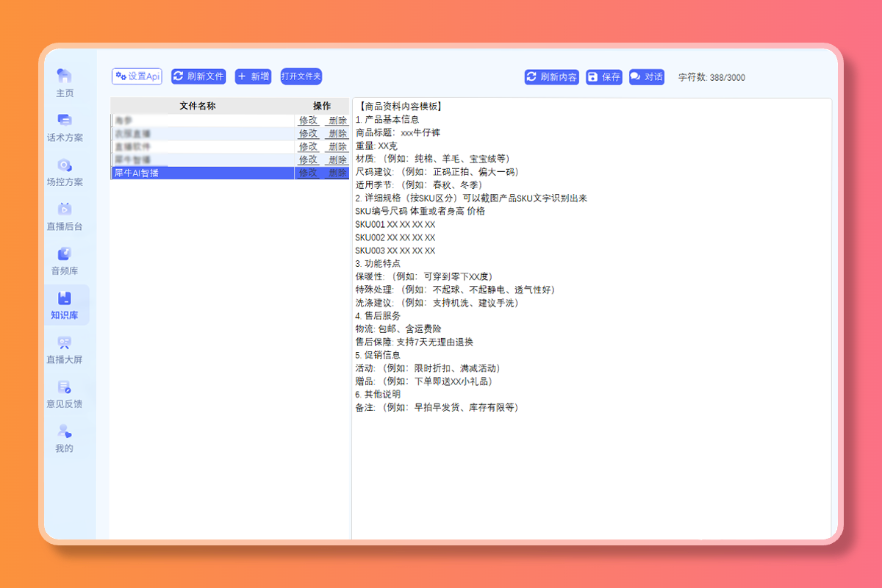Open the 直播大屏 sidebar icon

point(65,343)
